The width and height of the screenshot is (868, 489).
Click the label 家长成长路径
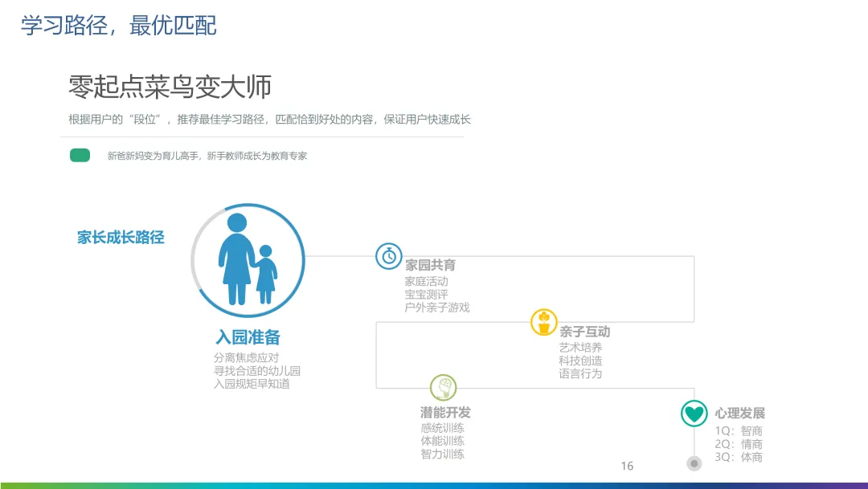click(x=121, y=238)
